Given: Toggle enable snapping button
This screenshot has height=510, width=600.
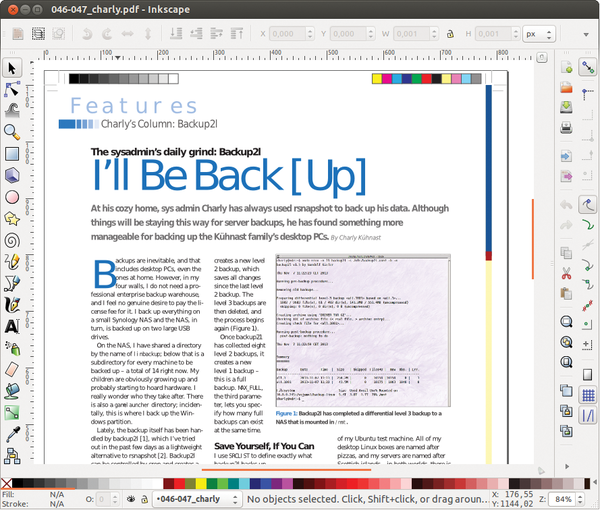Looking at the screenshot, I should [587, 67].
